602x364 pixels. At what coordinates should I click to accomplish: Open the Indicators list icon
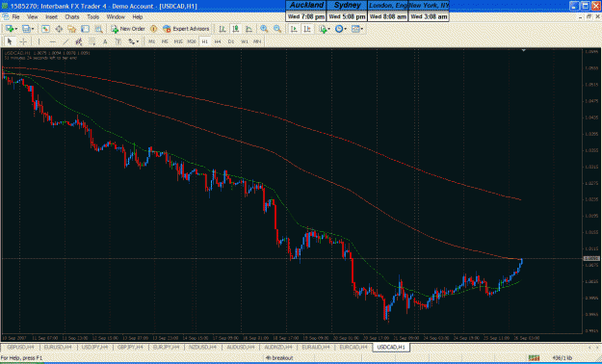point(323,29)
